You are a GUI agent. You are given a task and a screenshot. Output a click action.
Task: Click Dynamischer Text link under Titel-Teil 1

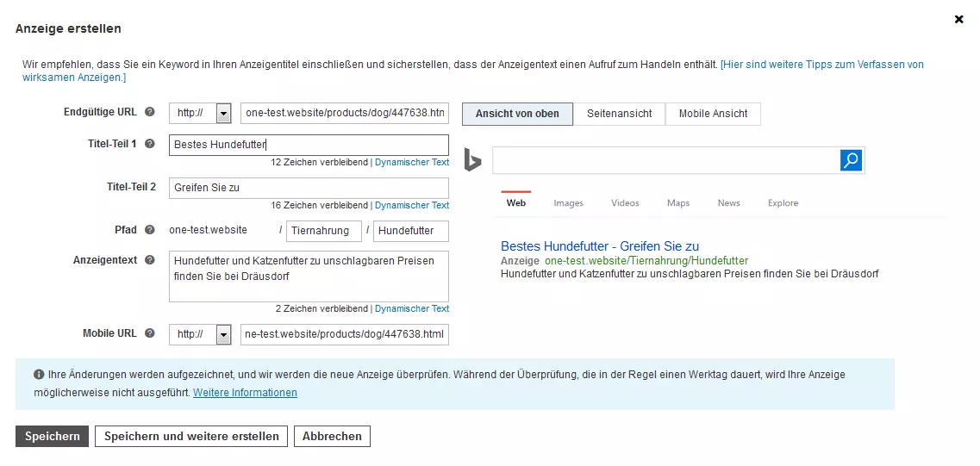412,162
